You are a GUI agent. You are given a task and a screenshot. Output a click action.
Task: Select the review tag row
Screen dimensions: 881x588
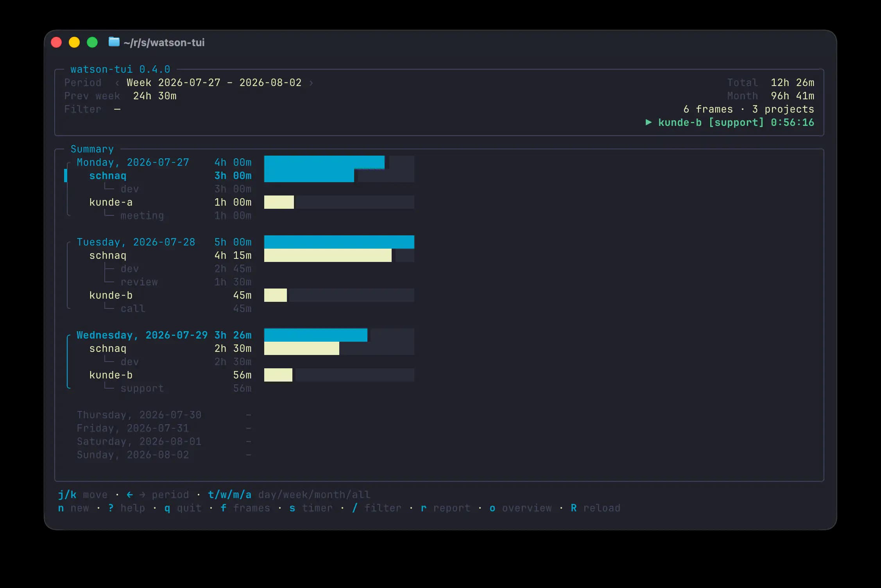[177, 282]
